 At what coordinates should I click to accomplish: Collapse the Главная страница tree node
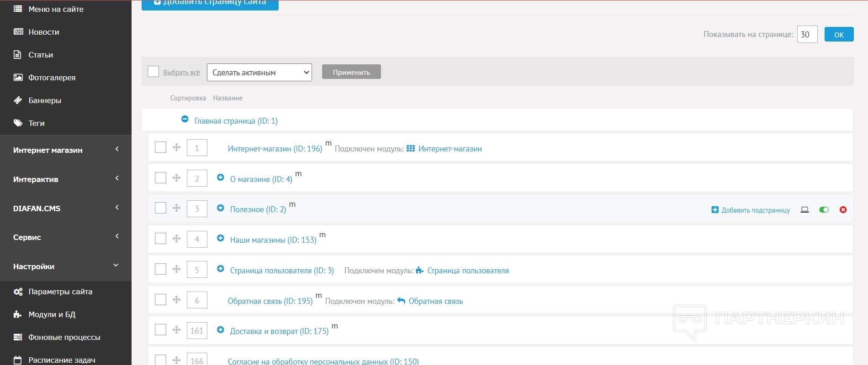(185, 119)
